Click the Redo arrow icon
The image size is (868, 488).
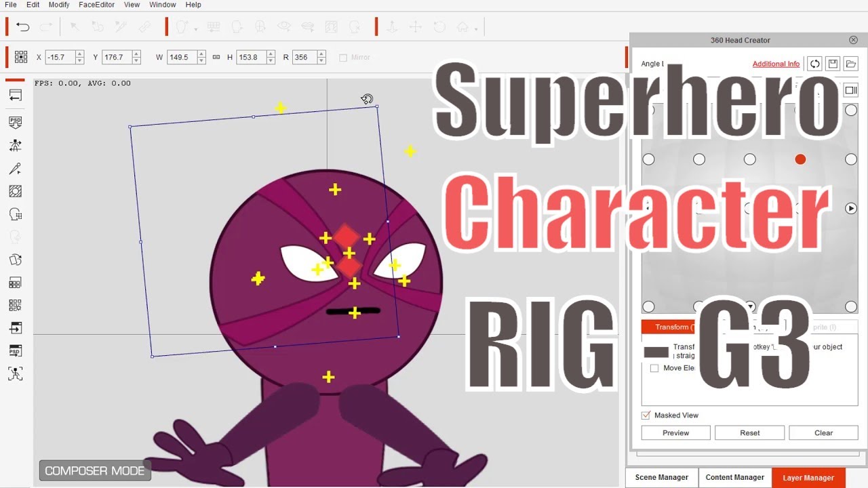46,27
